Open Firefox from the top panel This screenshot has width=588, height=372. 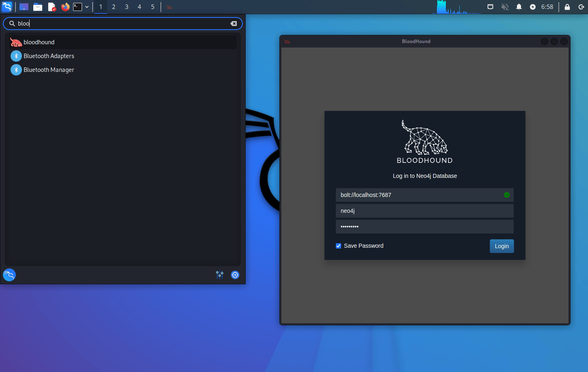[65, 7]
